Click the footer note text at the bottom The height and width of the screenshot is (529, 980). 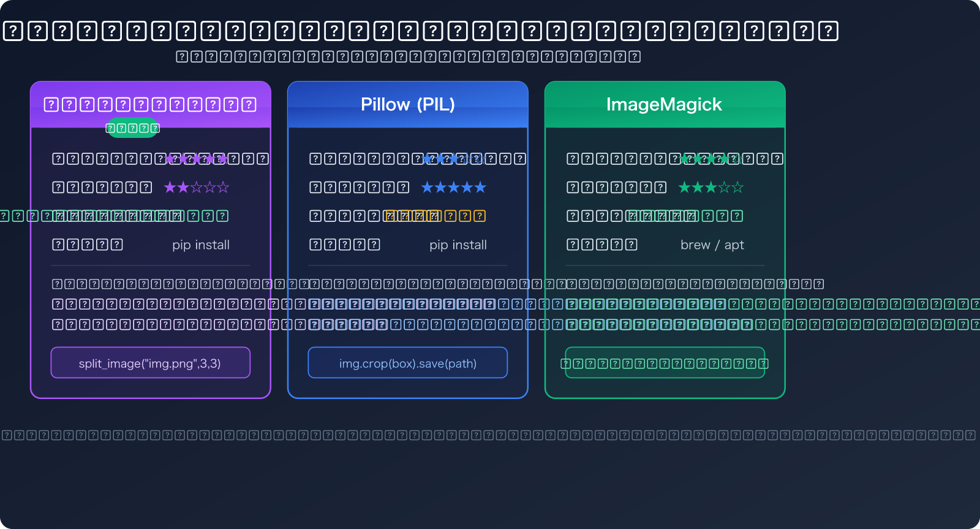488,435
